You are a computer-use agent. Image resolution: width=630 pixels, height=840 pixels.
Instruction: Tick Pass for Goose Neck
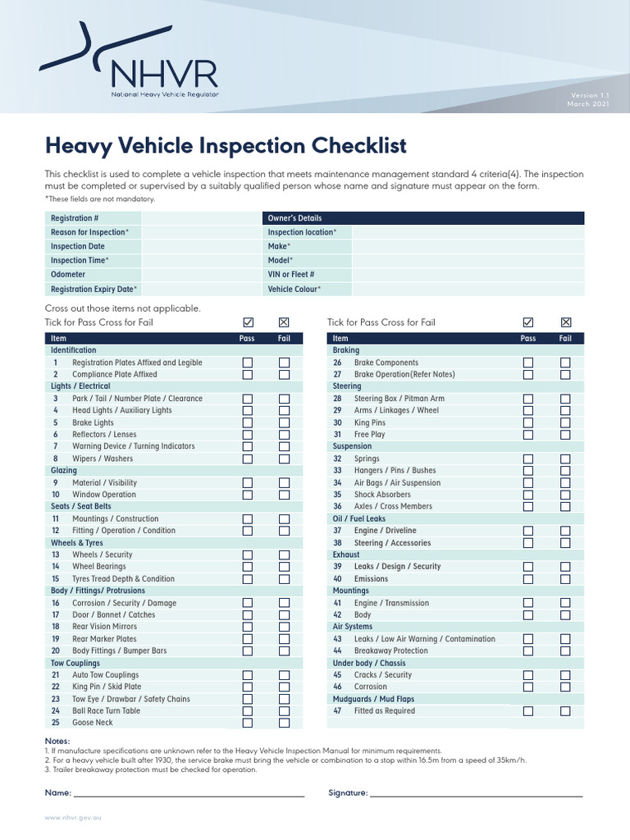tap(247, 723)
